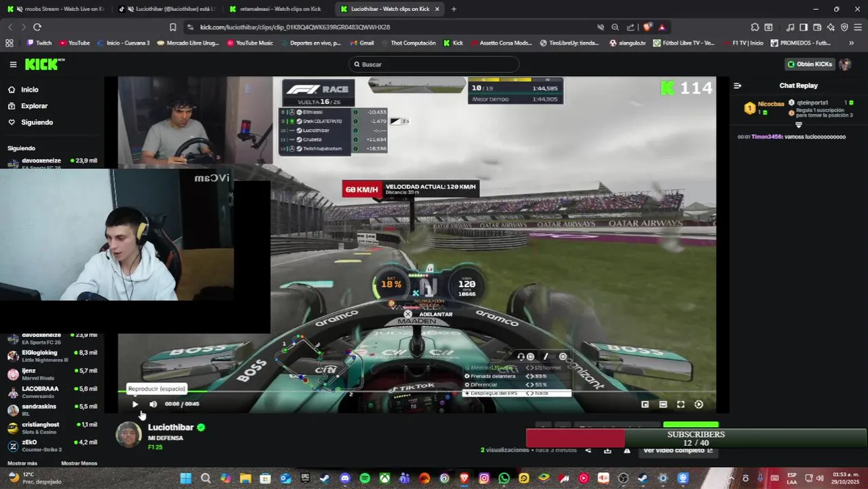
Task: Open the Kick hamburger menu
Action: pyautogui.click(x=13, y=65)
